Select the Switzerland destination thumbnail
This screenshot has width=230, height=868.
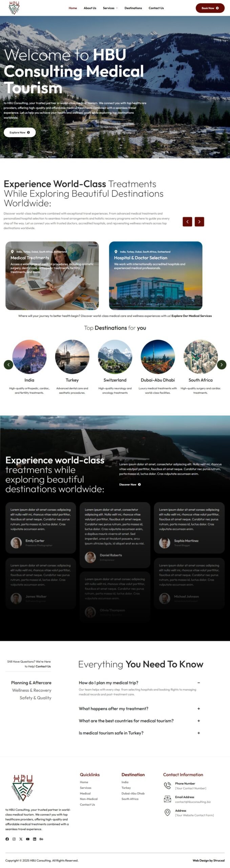[x=115, y=357]
